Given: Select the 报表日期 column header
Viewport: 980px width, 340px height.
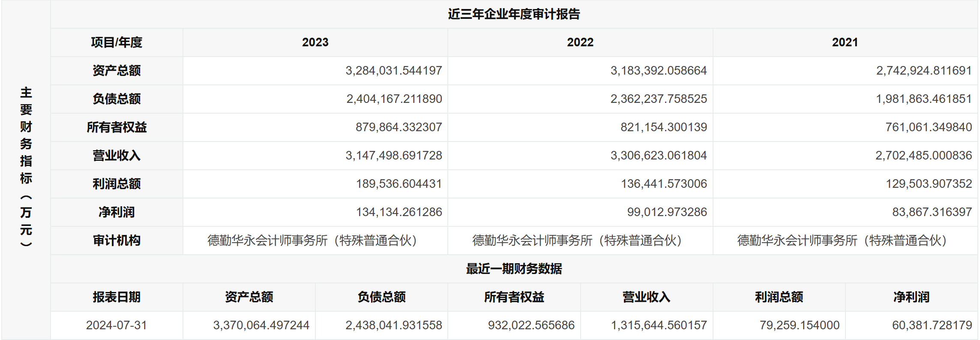Looking at the screenshot, I should 117,297.
